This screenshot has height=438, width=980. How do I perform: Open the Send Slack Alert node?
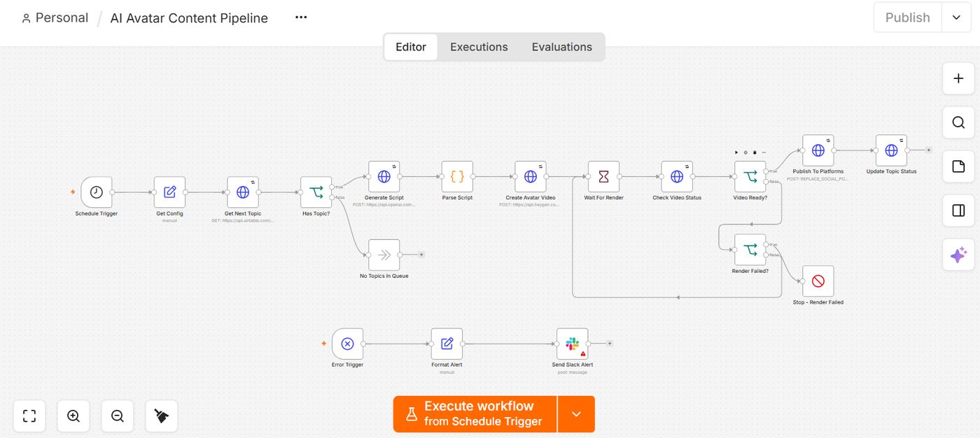(x=573, y=344)
